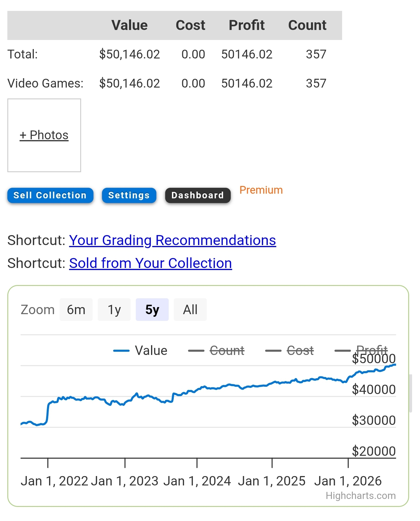Visit the Highcharts.com credit link

(x=361, y=496)
